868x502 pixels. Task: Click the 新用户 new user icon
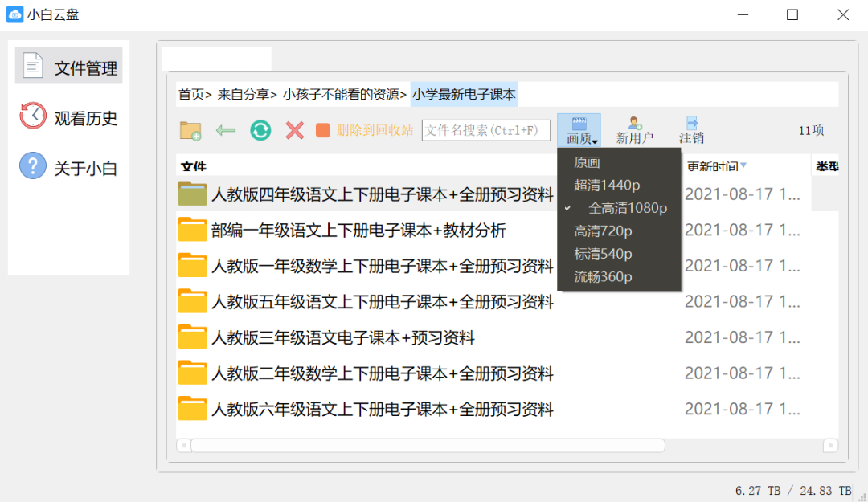coord(634,131)
